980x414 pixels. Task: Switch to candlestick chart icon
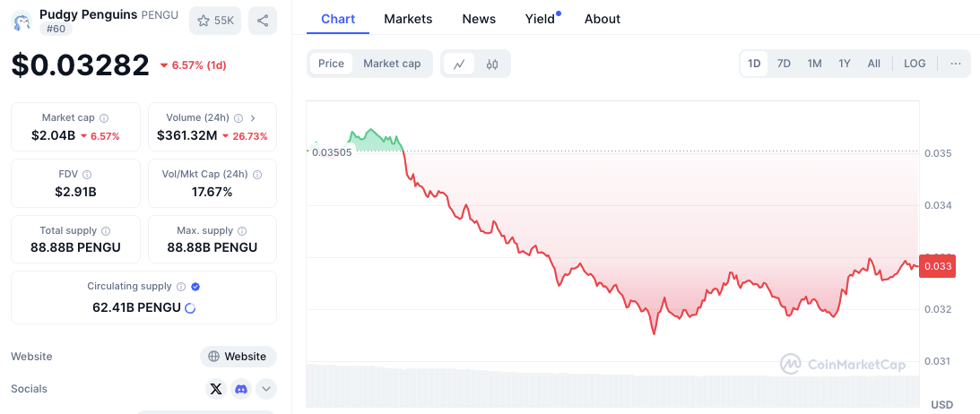pyautogui.click(x=492, y=64)
